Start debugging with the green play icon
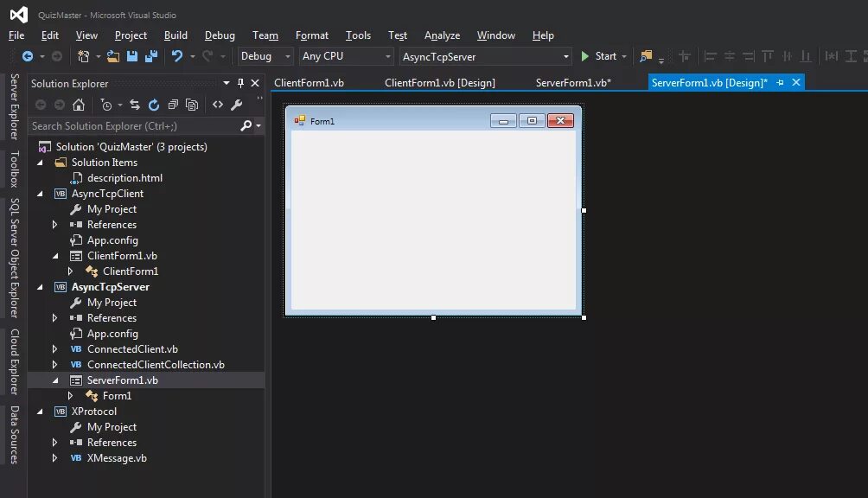 tap(584, 56)
